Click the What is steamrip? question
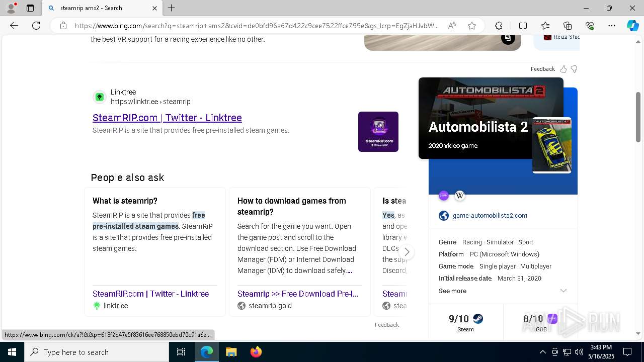Image resolution: width=644 pixels, height=362 pixels. 125,201
